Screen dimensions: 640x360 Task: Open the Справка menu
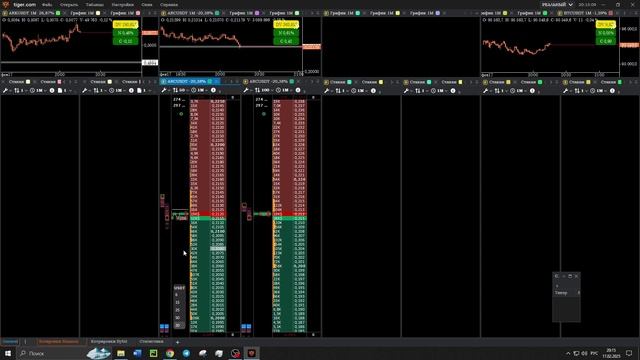tap(169, 4)
